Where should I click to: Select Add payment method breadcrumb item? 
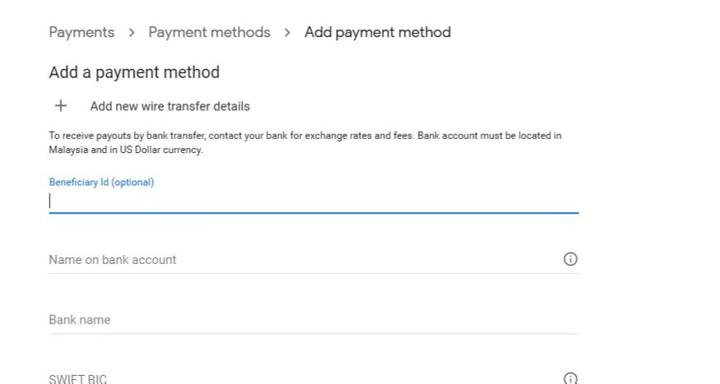coord(377,32)
